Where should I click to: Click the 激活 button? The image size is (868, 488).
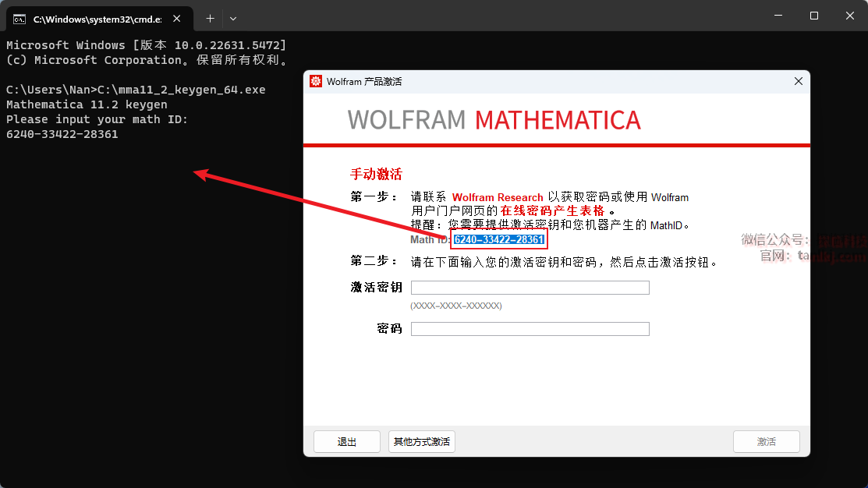click(x=766, y=442)
